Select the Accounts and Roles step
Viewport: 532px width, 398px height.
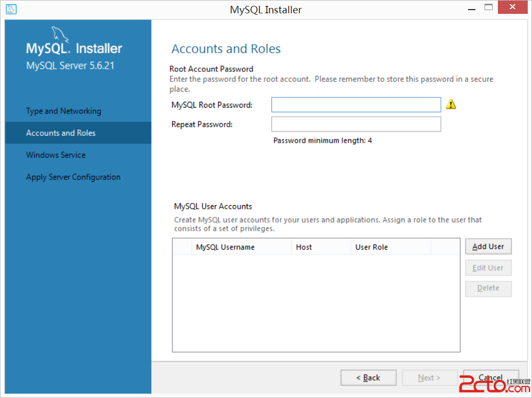78,133
